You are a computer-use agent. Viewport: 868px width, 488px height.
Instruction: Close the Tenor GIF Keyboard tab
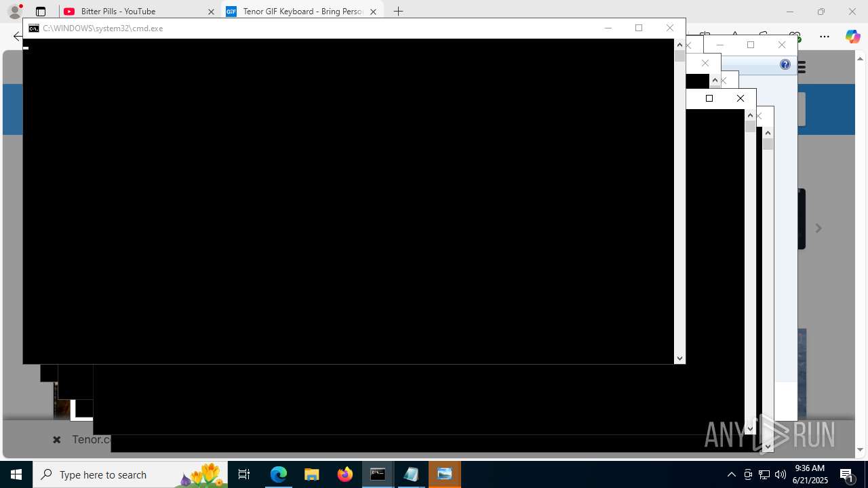coord(373,12)
